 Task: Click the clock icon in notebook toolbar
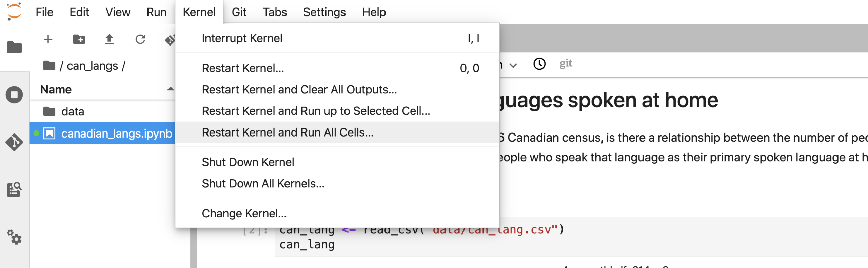539,64
